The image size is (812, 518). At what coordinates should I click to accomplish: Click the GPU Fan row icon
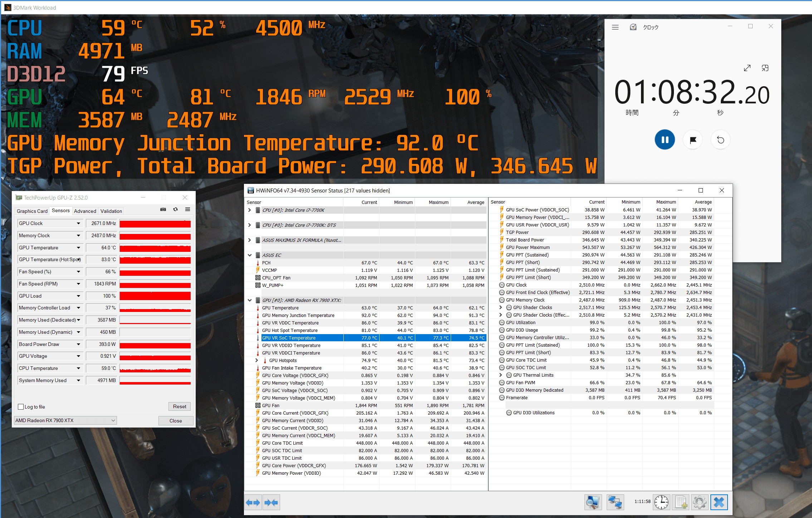[x=258, y=405]
